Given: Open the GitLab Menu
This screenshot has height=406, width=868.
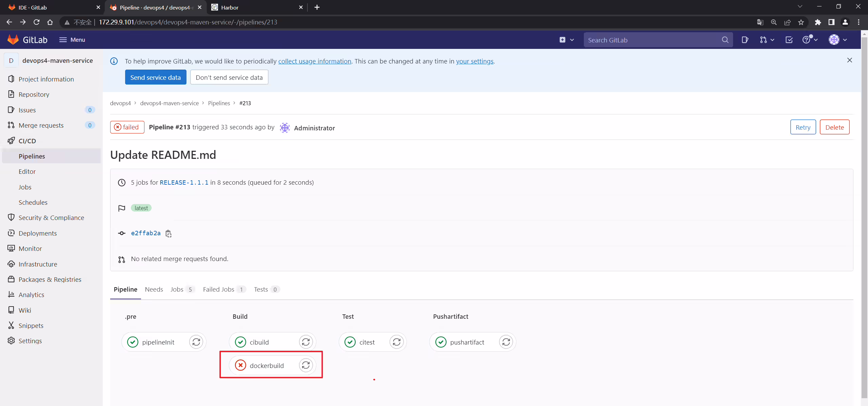Looking at the screenshot, I should coord(72,40).
